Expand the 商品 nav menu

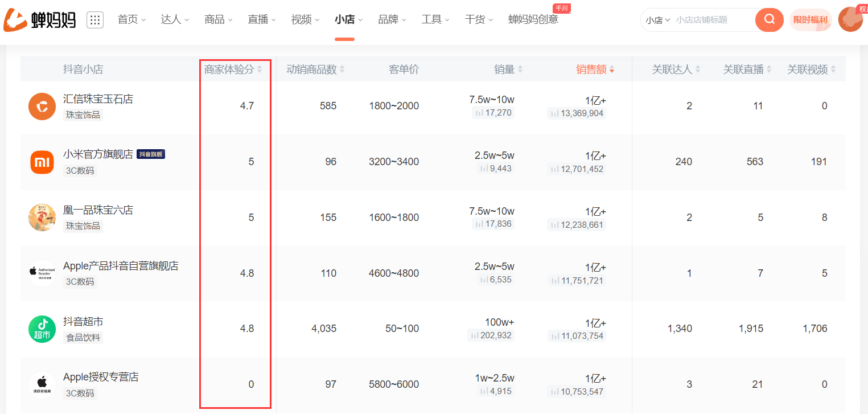(219, 19)
